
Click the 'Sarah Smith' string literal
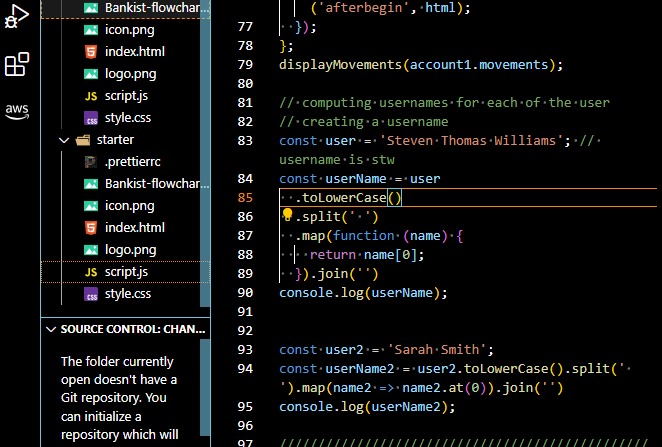click(x=437, y=349)
